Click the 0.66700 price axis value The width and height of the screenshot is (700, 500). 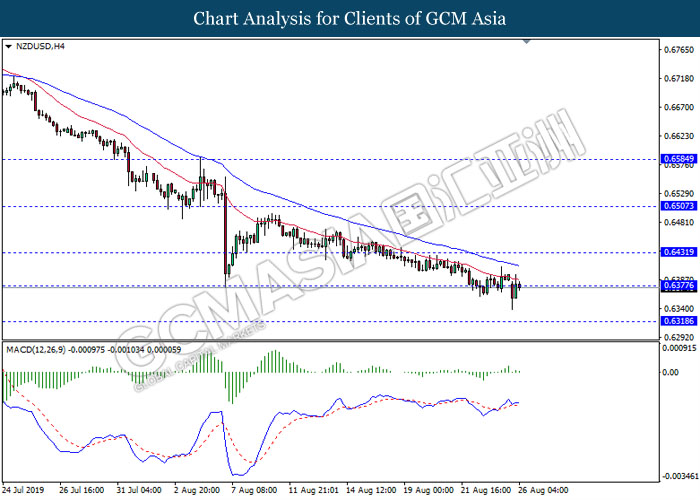tap(679, 107)
